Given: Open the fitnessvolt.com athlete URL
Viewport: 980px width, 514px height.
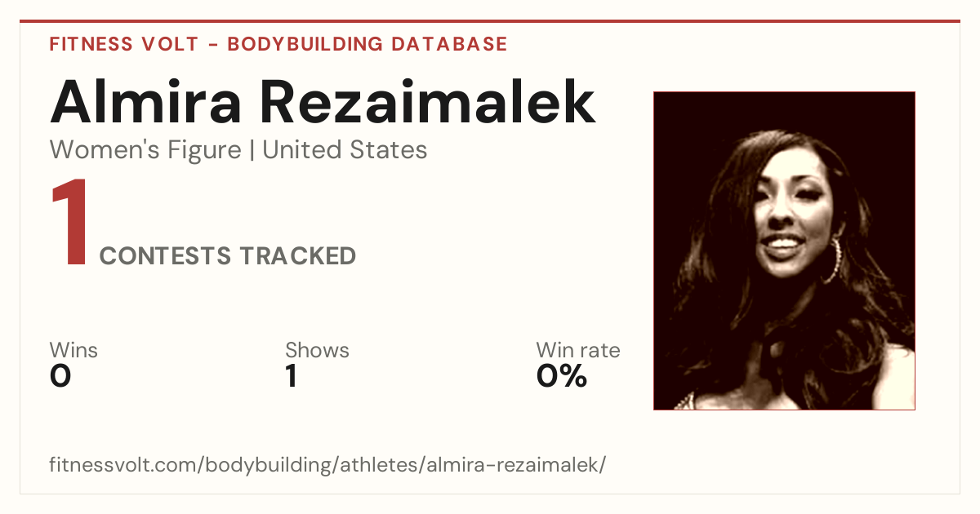Looking at the screenshot, I should tap(328, 466).
